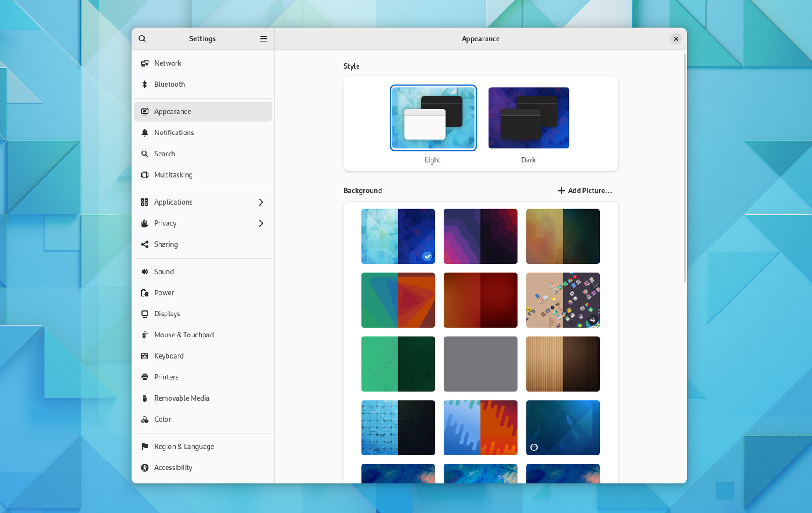Click the Region & Language label
812x513 pixels.
coord(184,447)
